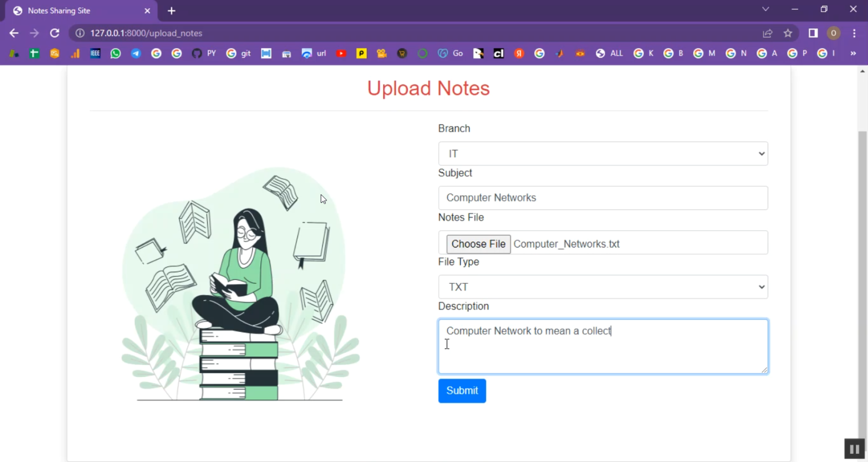Open the YouTube bookmark
Image resolution: width=868 pixels, height=462 pixels.
341,53
